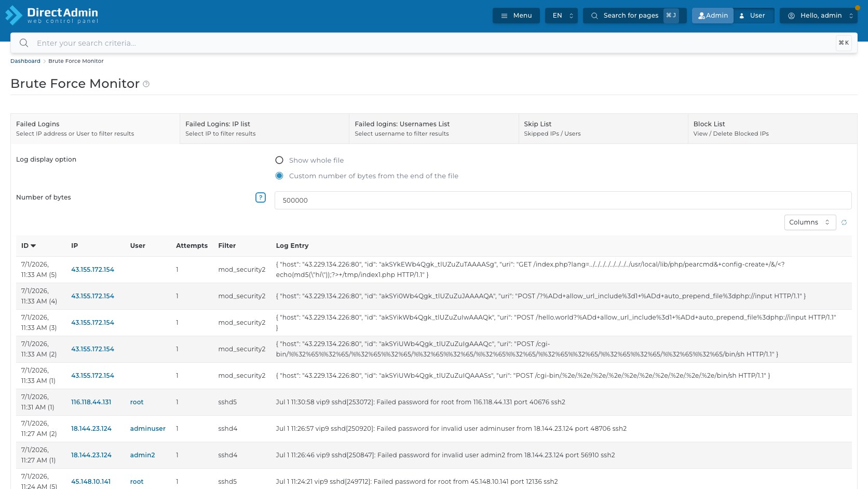Select Show whole file option
This screenshot has height=489, width=868.
279,160
